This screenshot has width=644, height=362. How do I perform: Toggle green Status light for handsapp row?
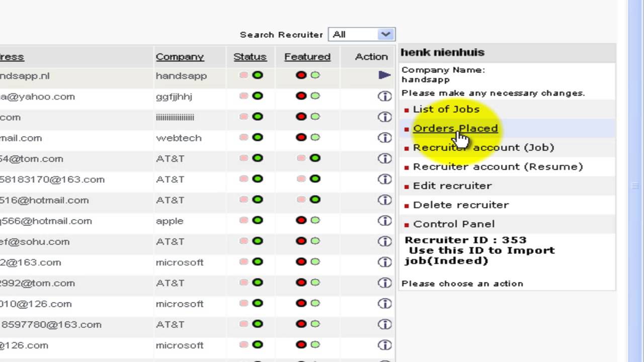[258, 75]
